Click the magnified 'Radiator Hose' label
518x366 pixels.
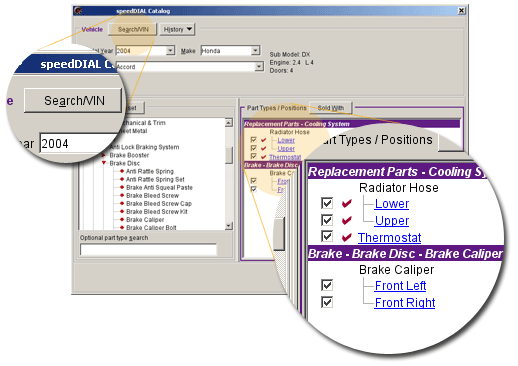[399, 188]
